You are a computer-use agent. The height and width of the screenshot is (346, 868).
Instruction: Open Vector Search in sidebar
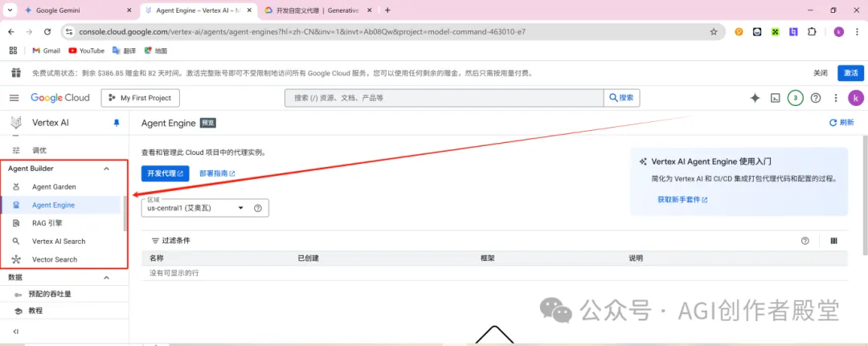tap(55, 260)
